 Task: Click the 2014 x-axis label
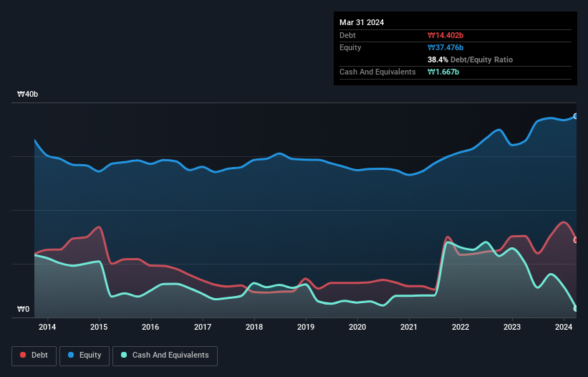tap(47, 327)
